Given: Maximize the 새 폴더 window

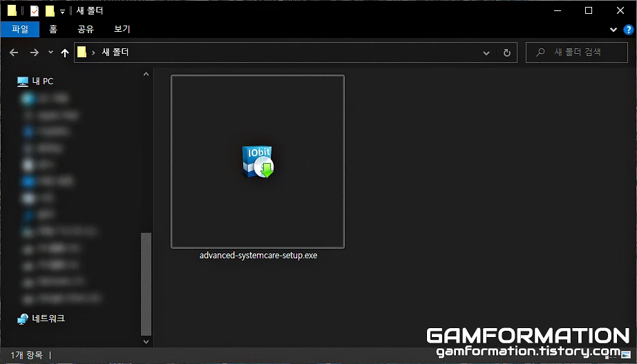Looking at the screenshot, I should point(588,10).
